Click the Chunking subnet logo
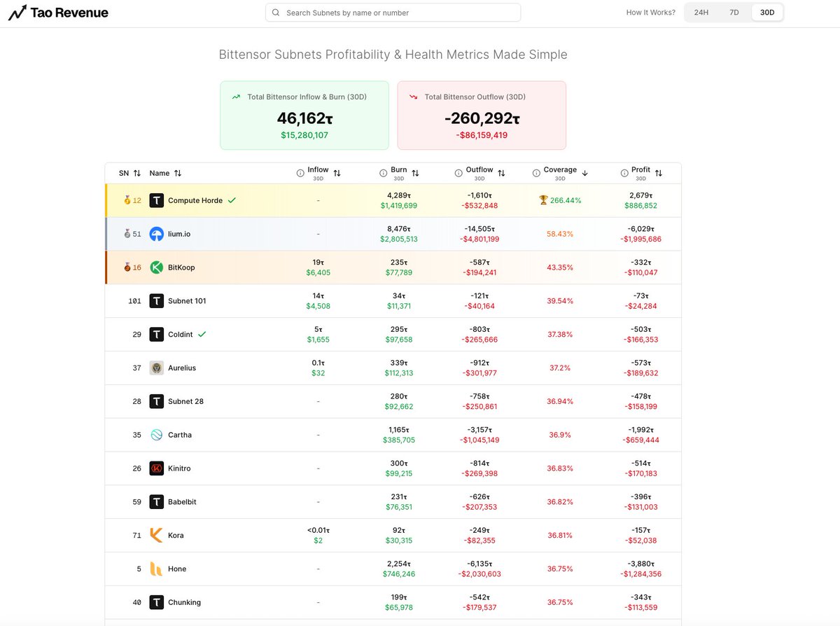The width and height of the screenshot is (840, 626). [157, 602]
